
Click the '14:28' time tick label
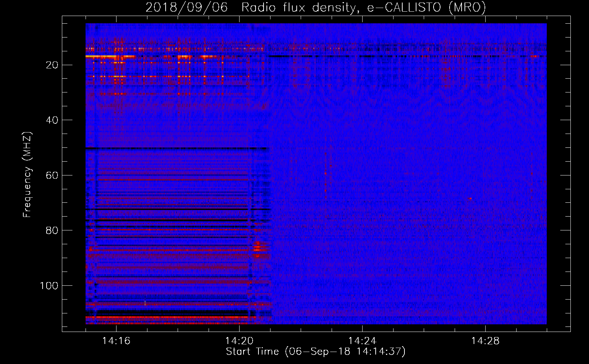(x=486, y=341)
